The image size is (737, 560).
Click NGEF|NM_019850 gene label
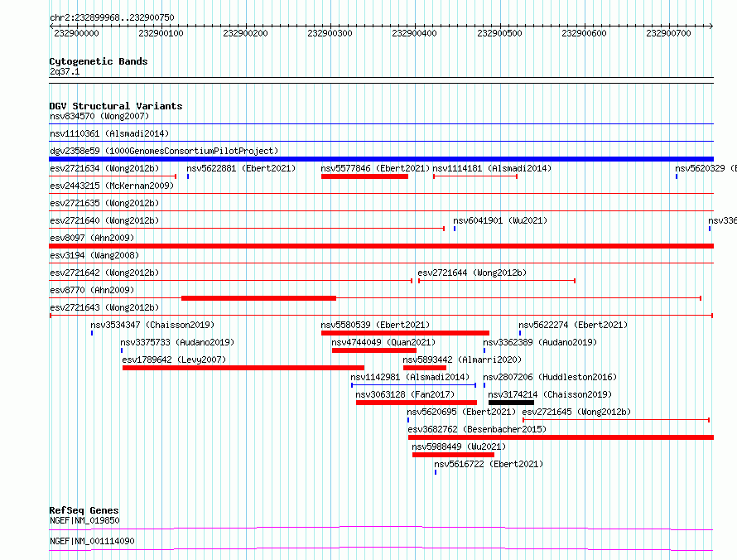84,520
